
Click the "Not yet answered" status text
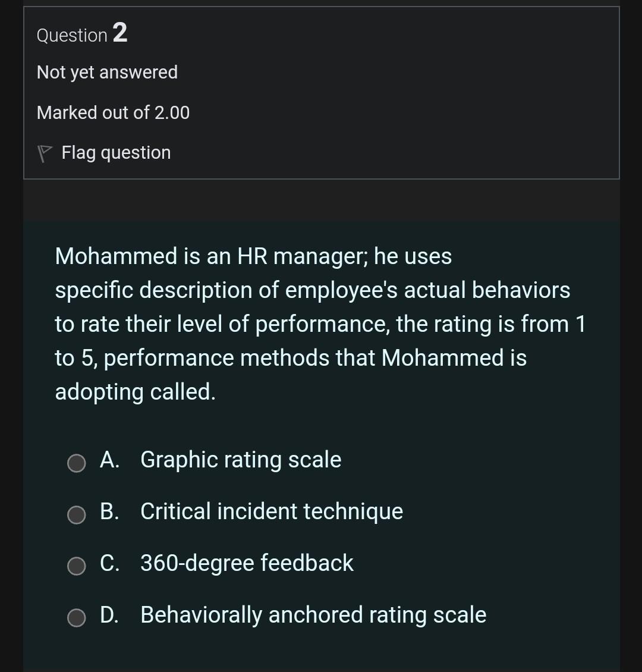pos(107,72)
